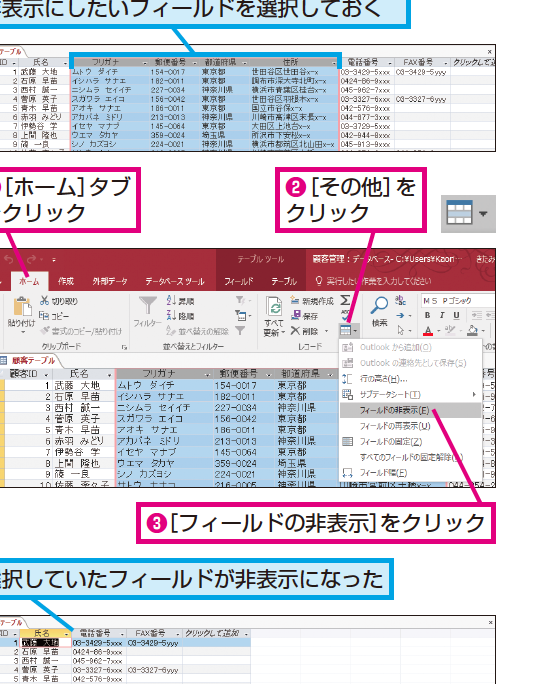Screen dimensions: 540x684
Task: Click the Undo arrow in the title bar
Action: pyautogui.click(x=9, y=260)
